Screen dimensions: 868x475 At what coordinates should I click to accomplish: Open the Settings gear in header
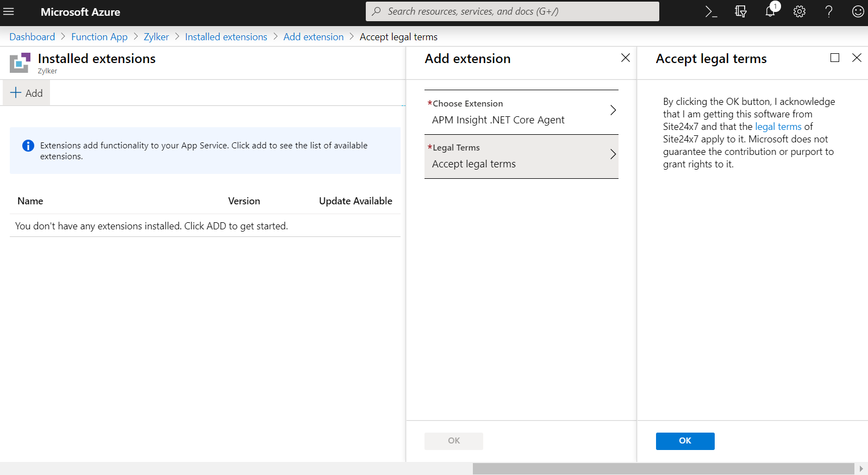tap(799, 11)
